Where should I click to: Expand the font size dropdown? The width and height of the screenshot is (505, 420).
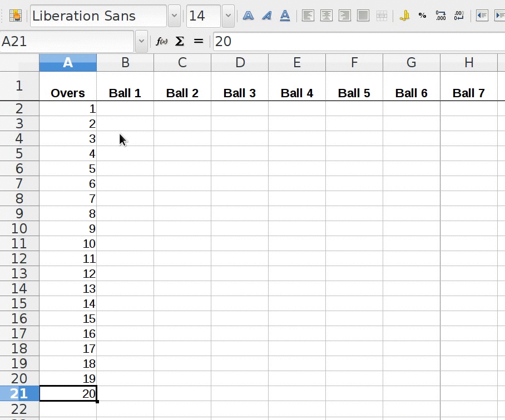228,16
